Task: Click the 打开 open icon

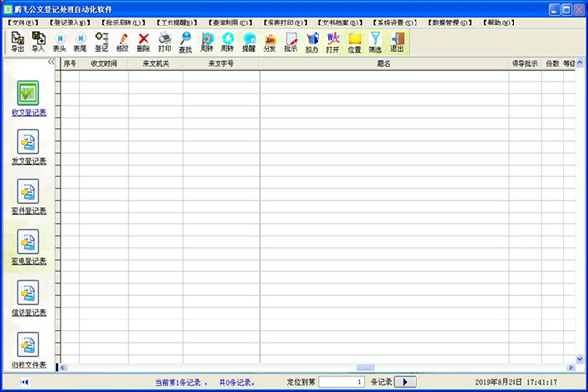Action: point(332,42)
